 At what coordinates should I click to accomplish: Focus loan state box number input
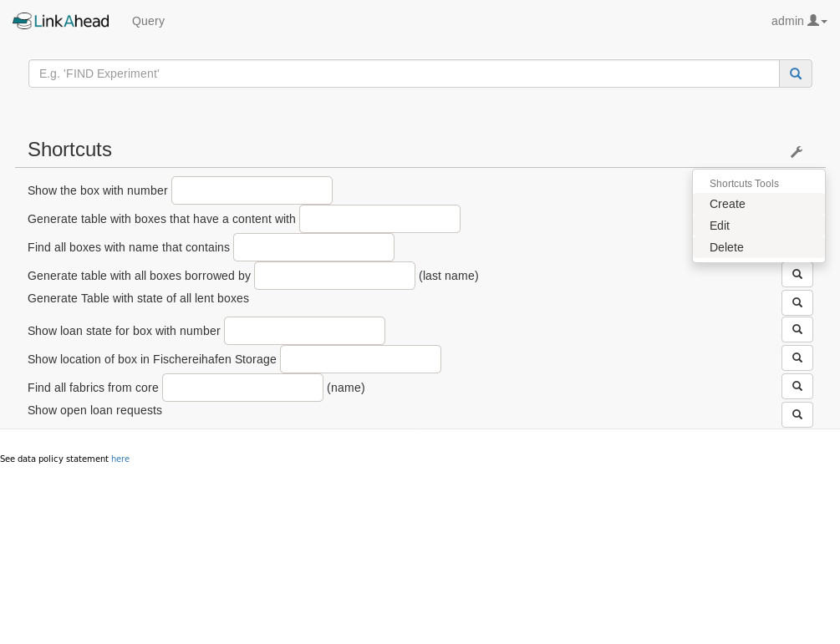tap(304, 330)
